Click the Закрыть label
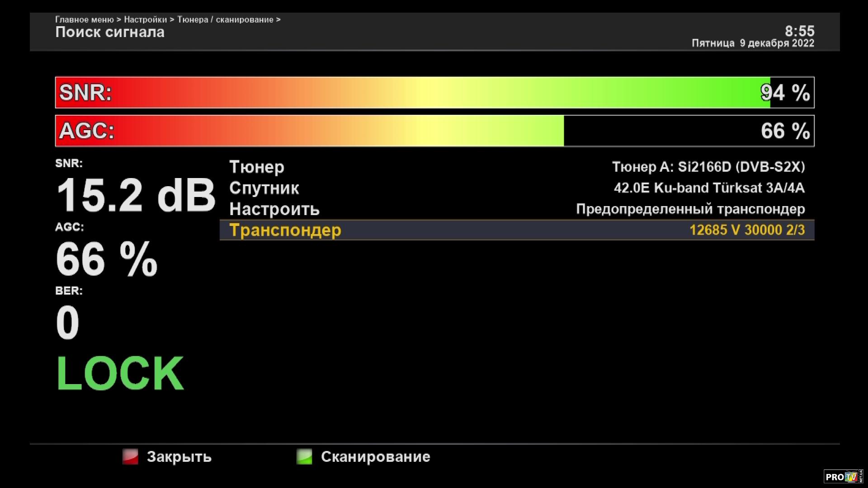 (179, 457)
